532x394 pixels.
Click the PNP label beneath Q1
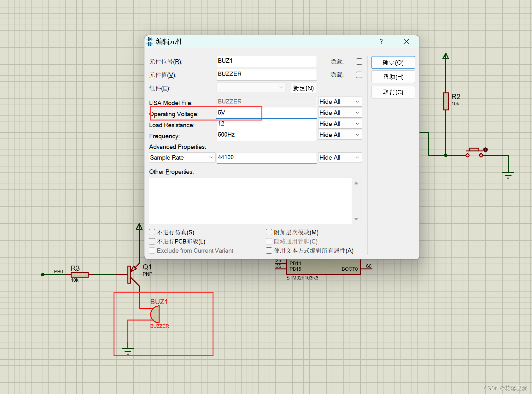tap(148, 274)
